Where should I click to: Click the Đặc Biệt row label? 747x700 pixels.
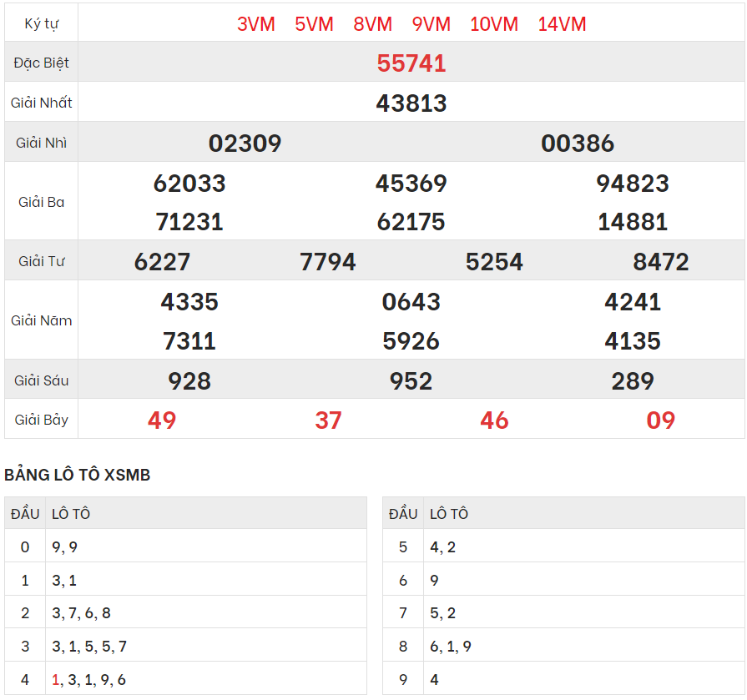click(42, 63)
